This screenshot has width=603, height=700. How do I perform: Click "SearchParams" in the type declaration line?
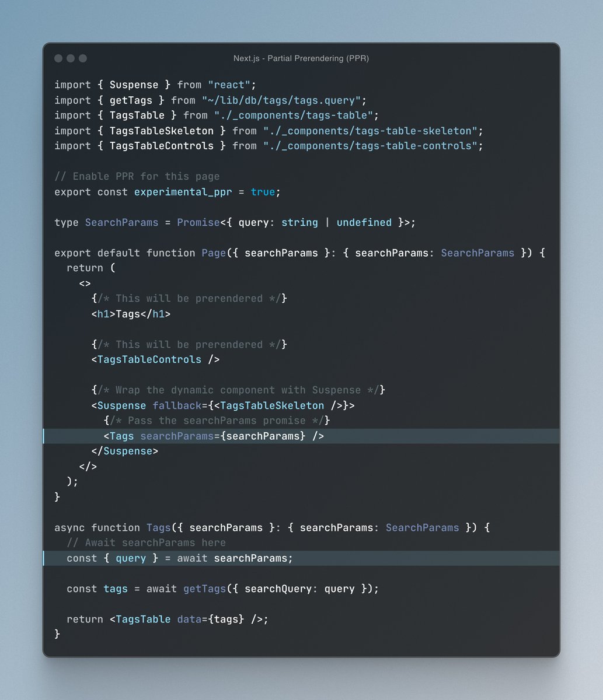point(122,222)
